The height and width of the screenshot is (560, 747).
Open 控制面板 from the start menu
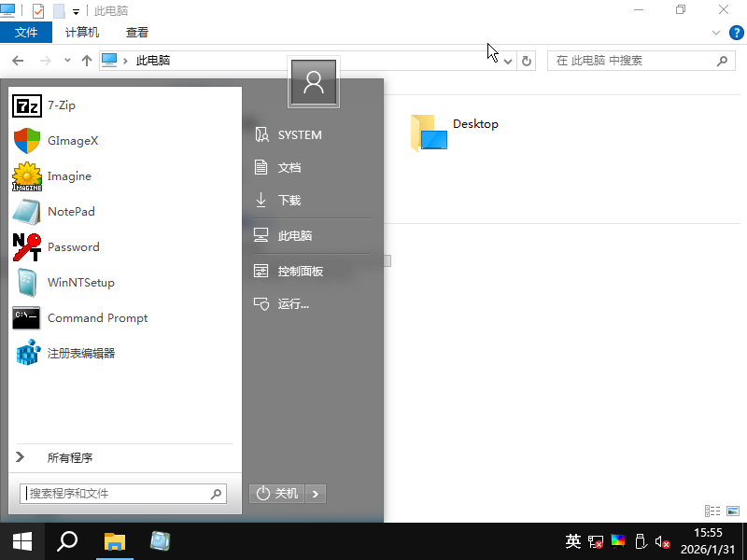300,272
